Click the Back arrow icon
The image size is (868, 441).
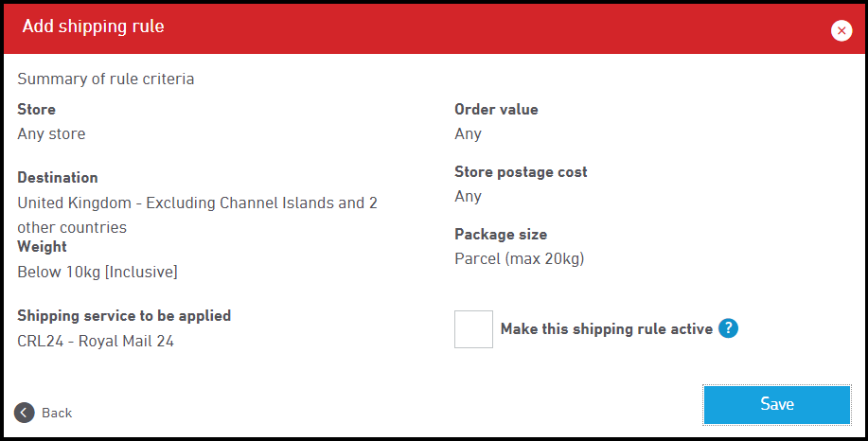(x=25, y=413)
